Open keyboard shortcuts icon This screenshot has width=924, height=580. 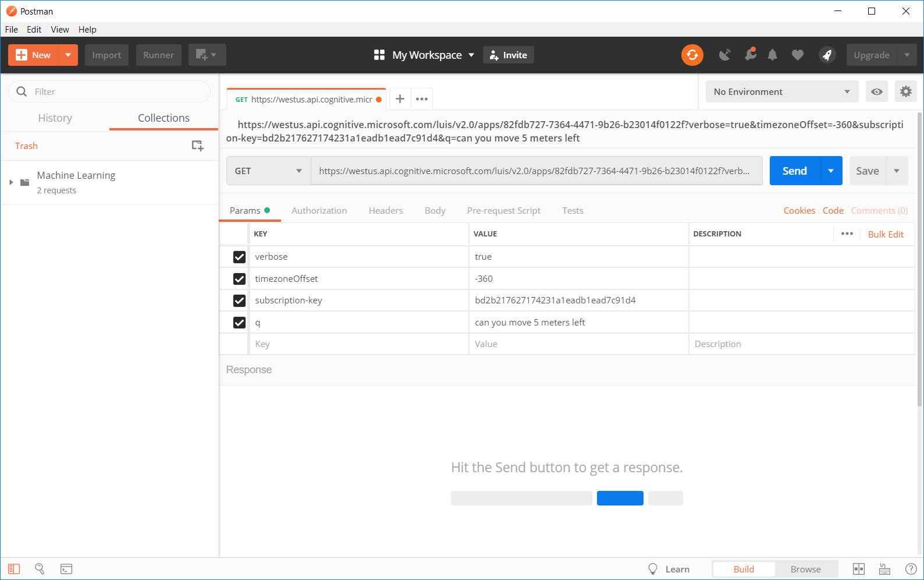pos(884,569)
